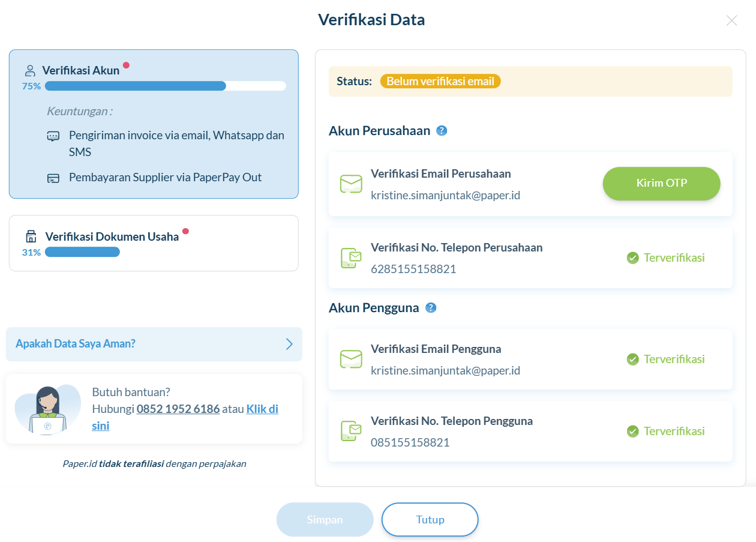Image resolution: width=756 pixels, height=542 pixels.
Task: Click red notification dot on Verifikasi Akun
Action: click(126, 65)
